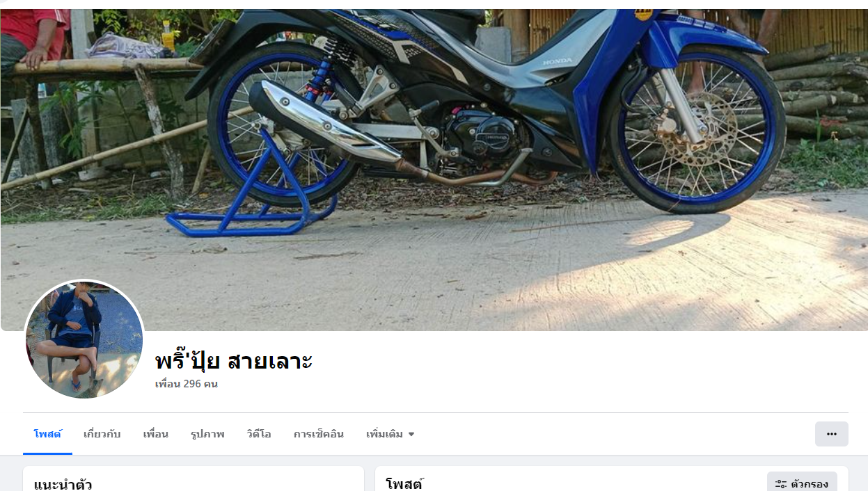View the motorcycle cover photo
Viewport: 868px width, 491px height.
(x=434, y=169)
